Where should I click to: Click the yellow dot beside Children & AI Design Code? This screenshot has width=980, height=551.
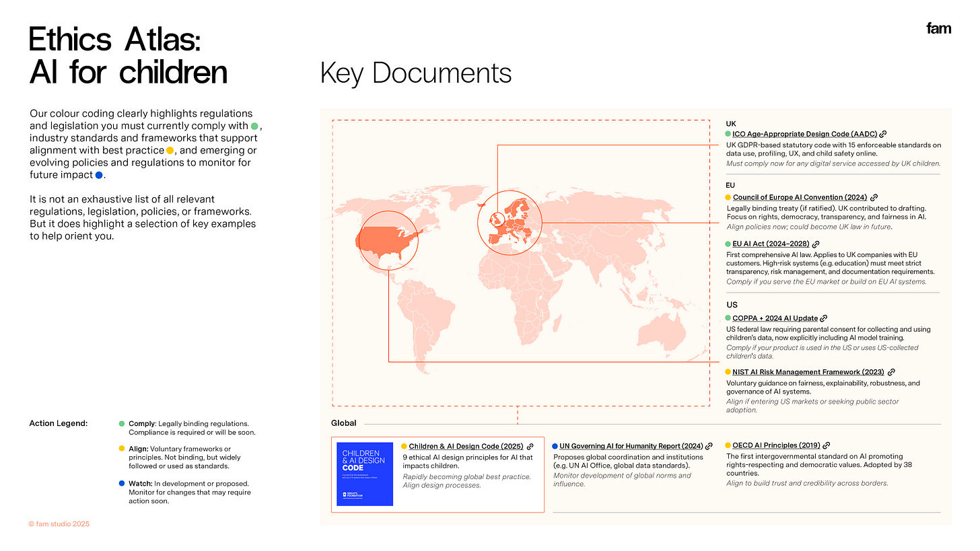404,446
